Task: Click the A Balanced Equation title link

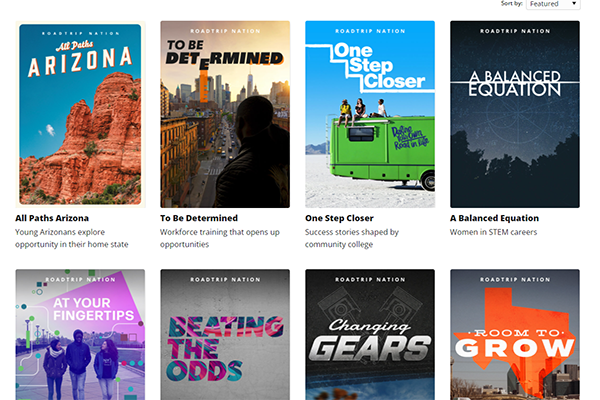Action: click(x=494, y=218)
